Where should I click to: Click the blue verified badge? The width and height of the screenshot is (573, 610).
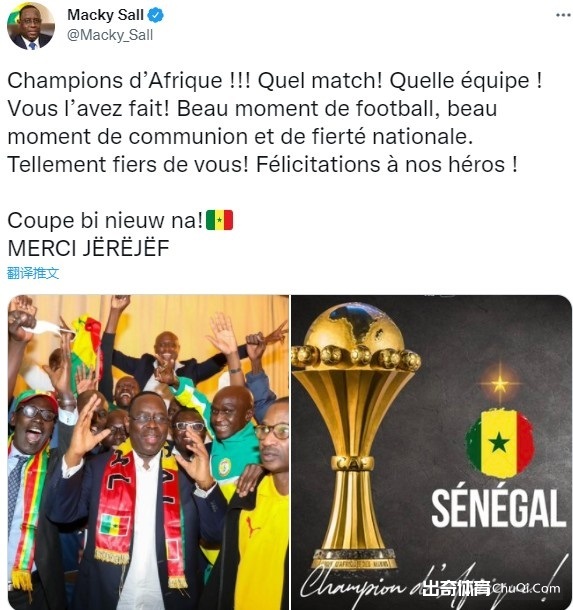[156, 15]
